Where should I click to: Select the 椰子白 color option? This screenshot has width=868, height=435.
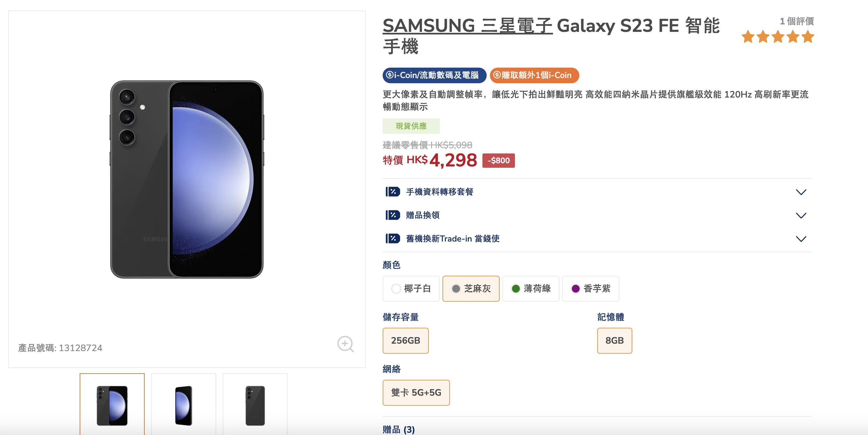[x=411, y=288]
